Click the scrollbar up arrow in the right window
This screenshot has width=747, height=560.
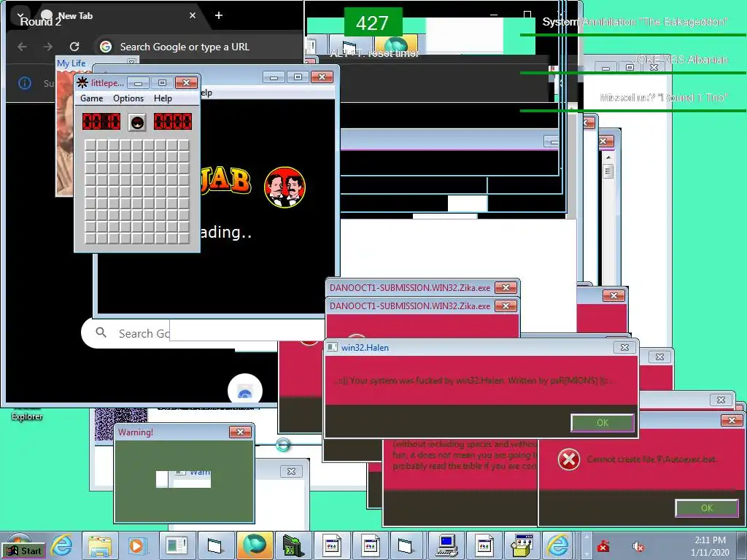(608, 157)
